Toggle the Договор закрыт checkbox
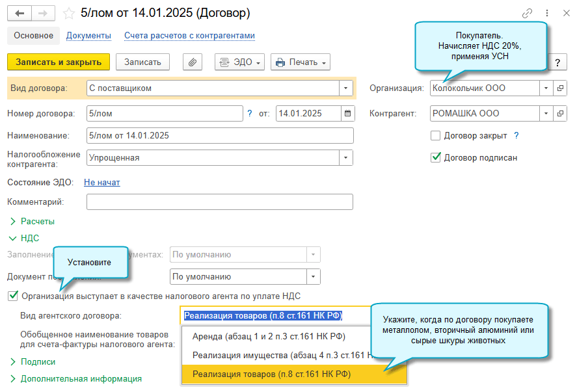Image resolution: width=577 pixels, height=392 pixels. pyautogui.click(x=435, y=136)
